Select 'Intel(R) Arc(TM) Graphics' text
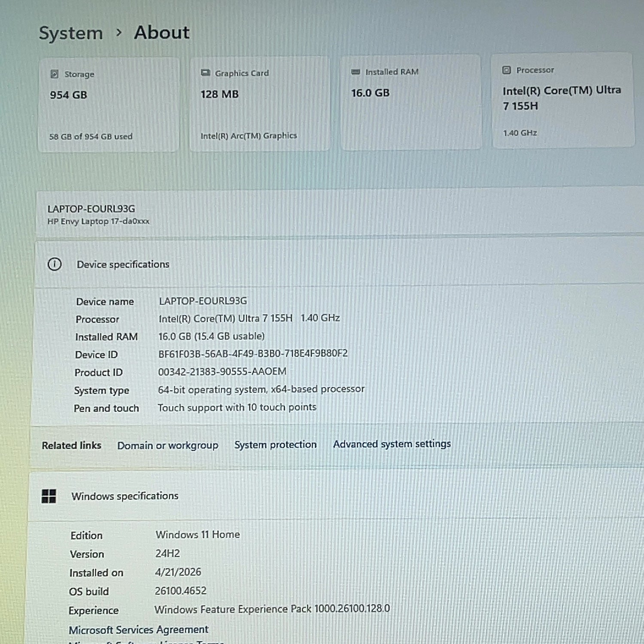This screenshot has height=644, width=644. pos(249,136)
